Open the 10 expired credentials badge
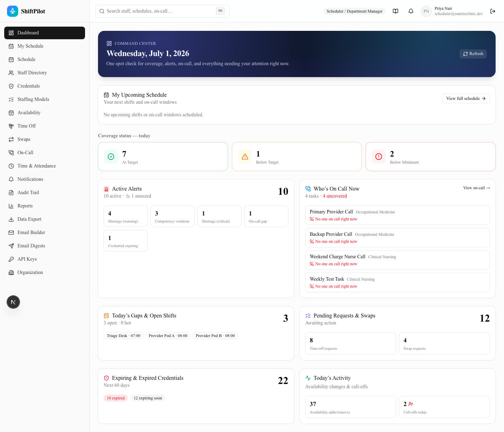Viewport: 504px width, 432px height. pos(115,398)
